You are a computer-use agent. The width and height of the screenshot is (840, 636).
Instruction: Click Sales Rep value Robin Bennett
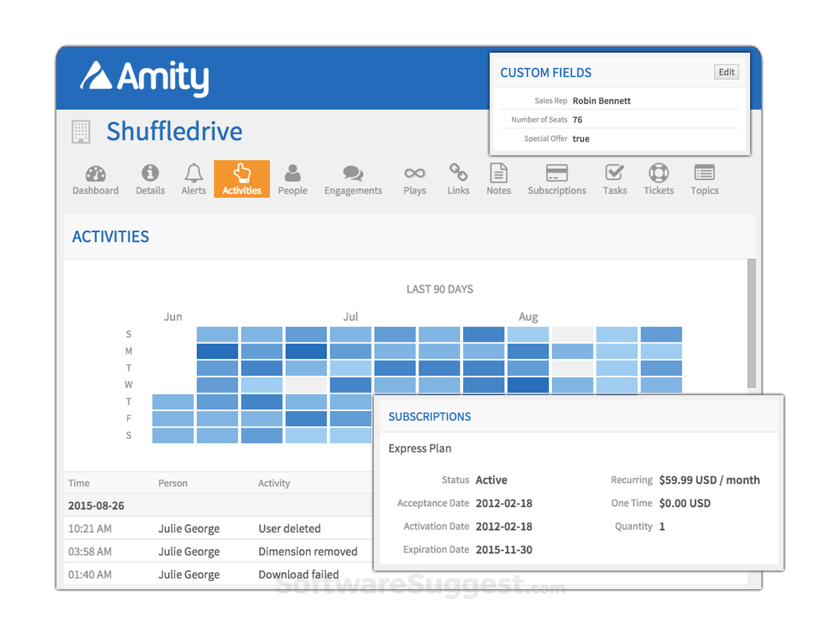click(x=601, y=101)
